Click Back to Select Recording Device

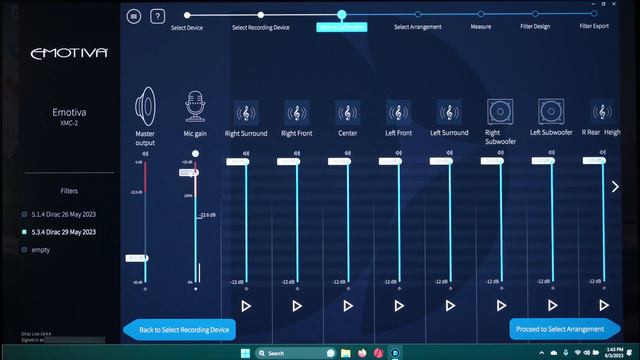tap(180, 330)
